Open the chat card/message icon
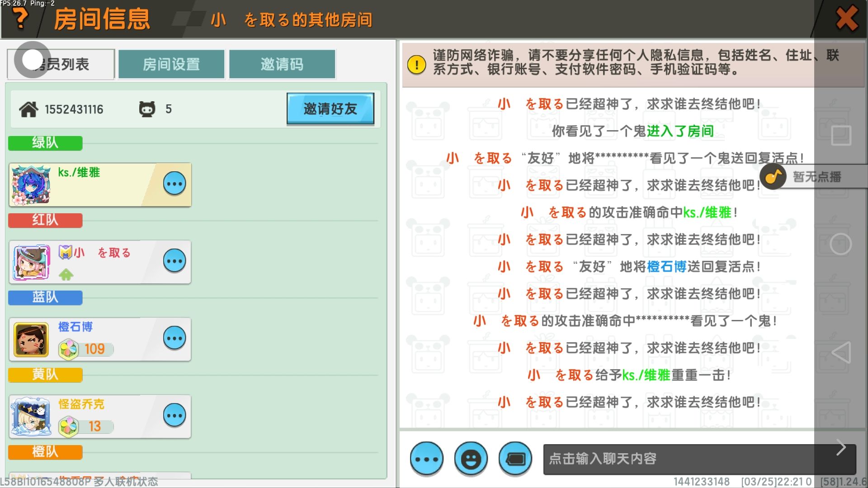868x488 pixels. [x=515, y=459]
